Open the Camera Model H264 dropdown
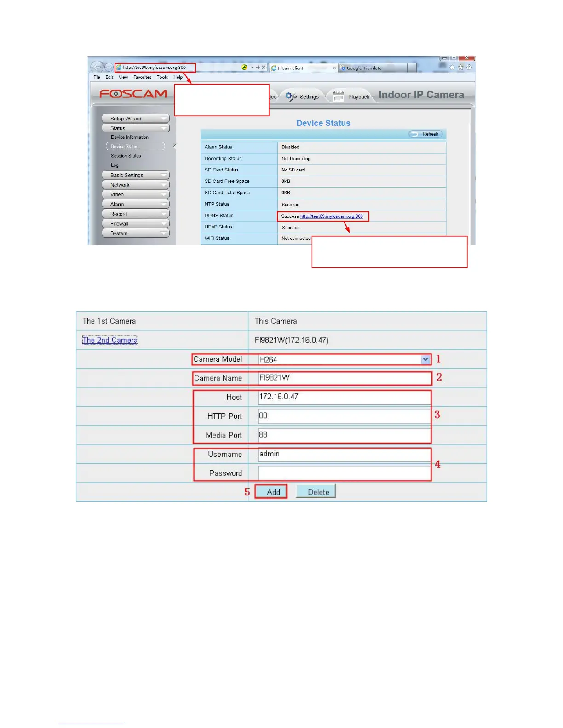 [x=344, y=359]
